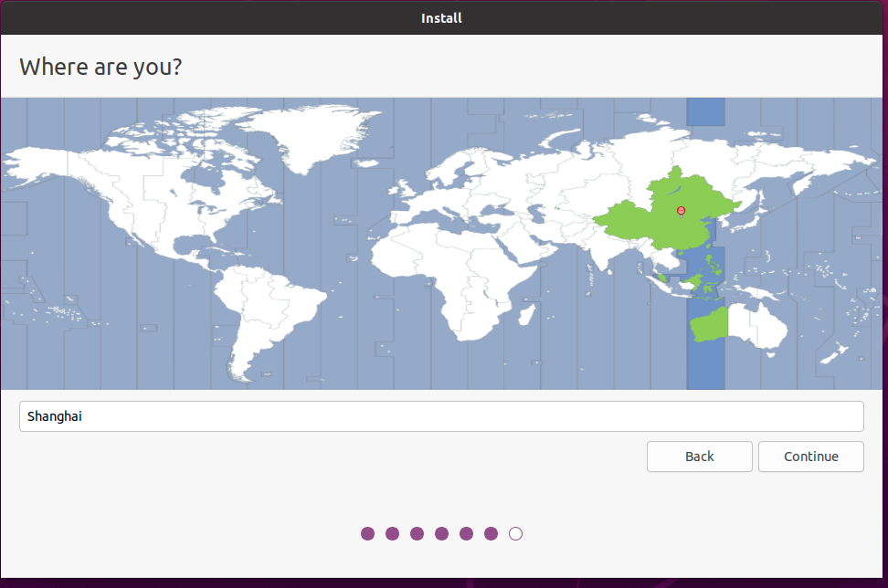The height and width of the screenshot is (588, 888).
Task: Choose New Zealand on the map
Action: coord(837,352)
